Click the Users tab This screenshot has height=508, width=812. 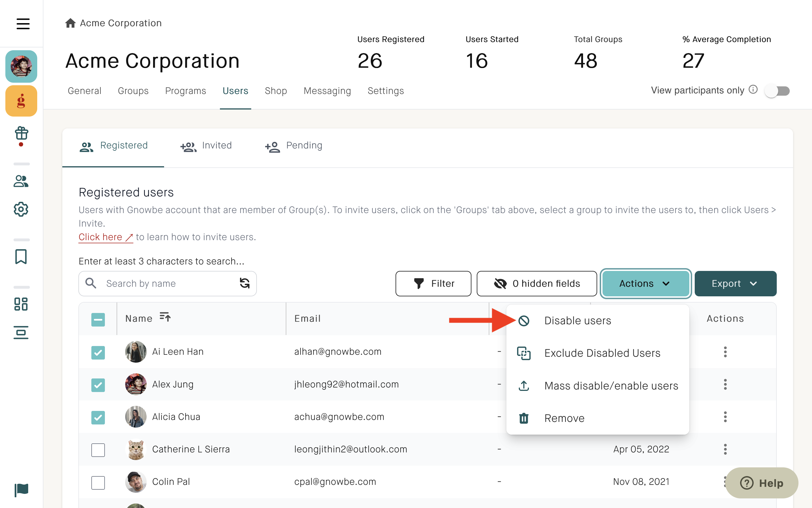click(x=235, y=91)
